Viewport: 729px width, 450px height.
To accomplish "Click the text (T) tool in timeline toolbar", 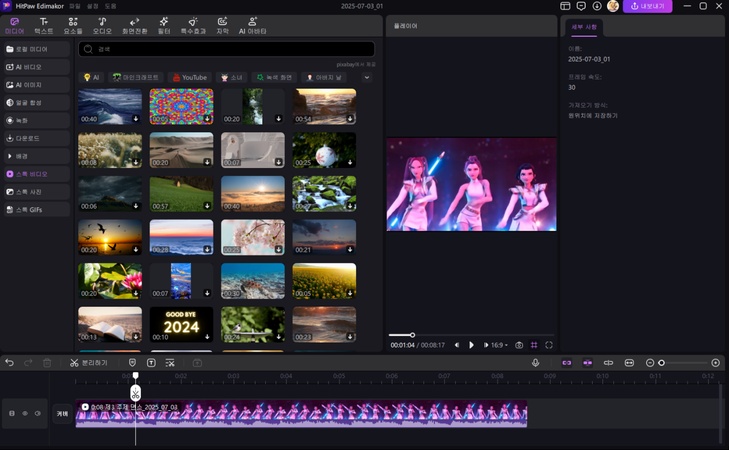I will (x=151, y=363).
